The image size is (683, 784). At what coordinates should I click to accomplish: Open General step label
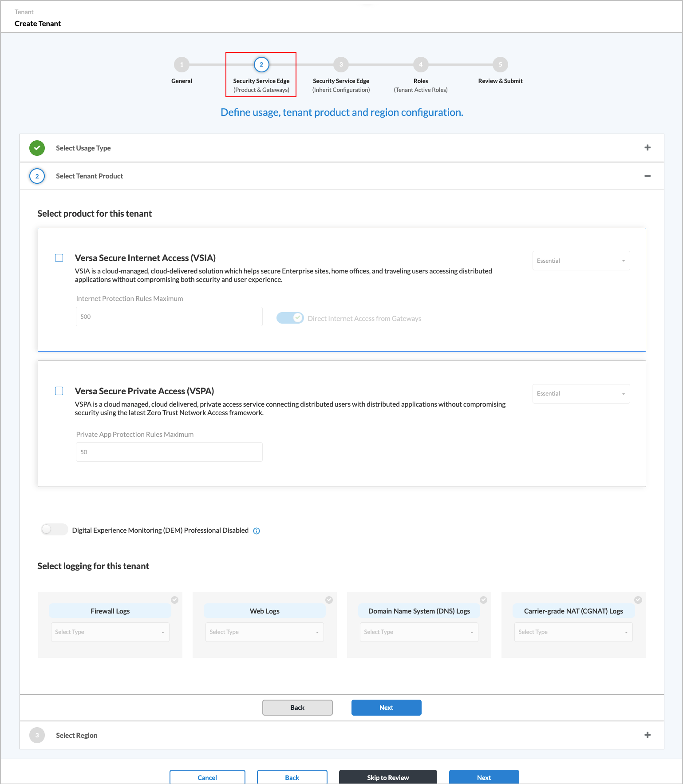182,81
